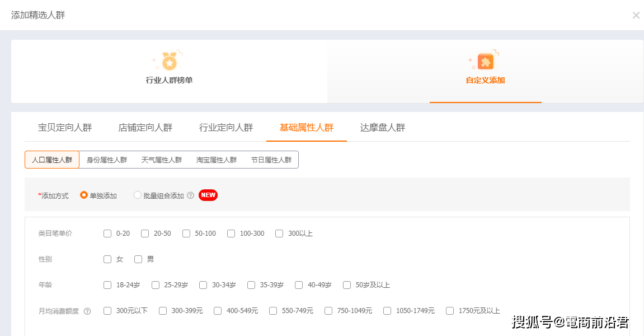The height and width of the screenshot is (336, 644).
Task: Tick the 25-29岁 age checkbox
Action: 156,285
